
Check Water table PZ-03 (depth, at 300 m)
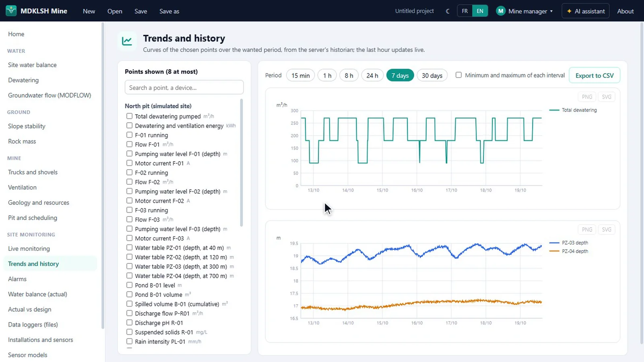[130, 266]
